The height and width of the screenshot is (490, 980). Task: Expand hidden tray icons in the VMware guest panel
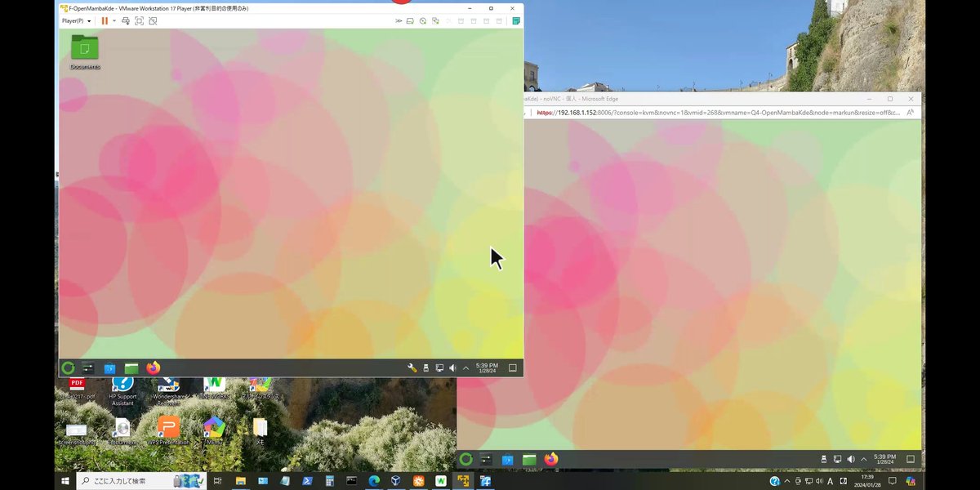[465, 368]
